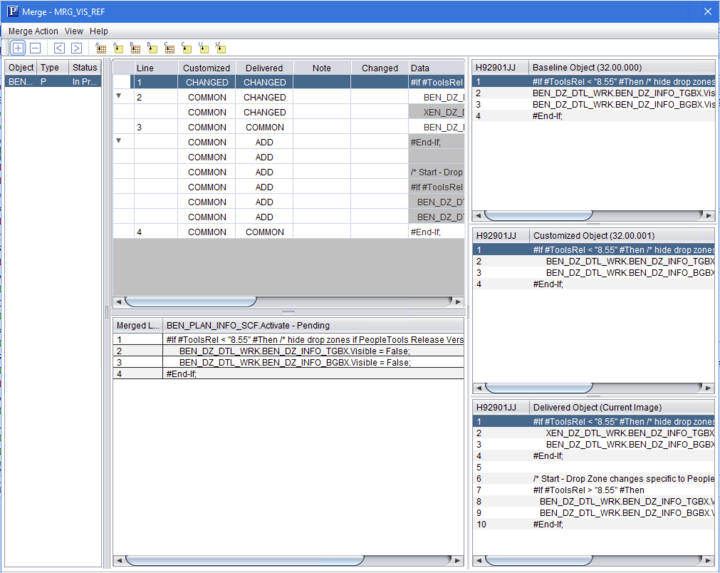Click the 'BEN_PLAN_INFO_SCF.Activate - Pending' header
Screen dimensions: 720x573
click(313, 326)
